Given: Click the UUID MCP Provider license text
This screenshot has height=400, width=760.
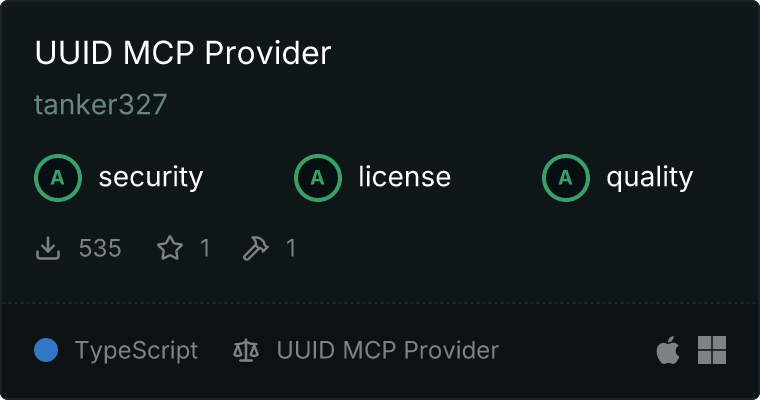Looking at the screenshot, I should pos(388,350).
